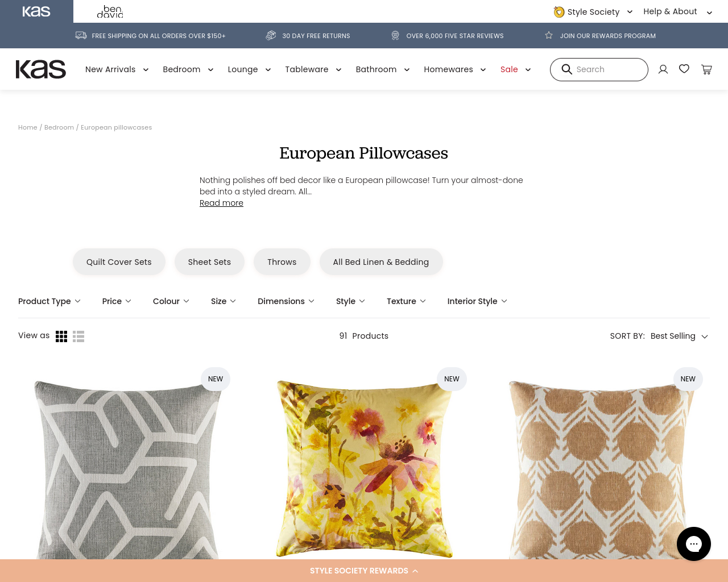Open the account user icon

[x=663, y=69]
